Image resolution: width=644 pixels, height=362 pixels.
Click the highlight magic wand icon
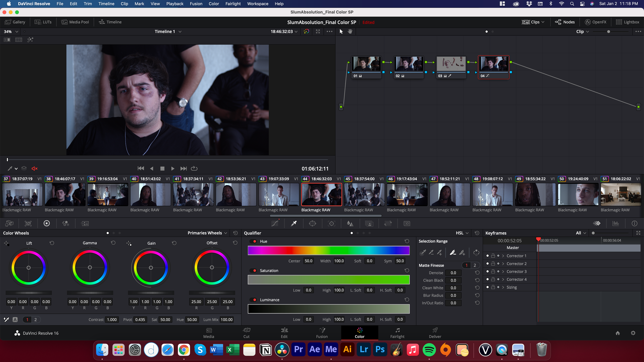(x=30, y=40)
